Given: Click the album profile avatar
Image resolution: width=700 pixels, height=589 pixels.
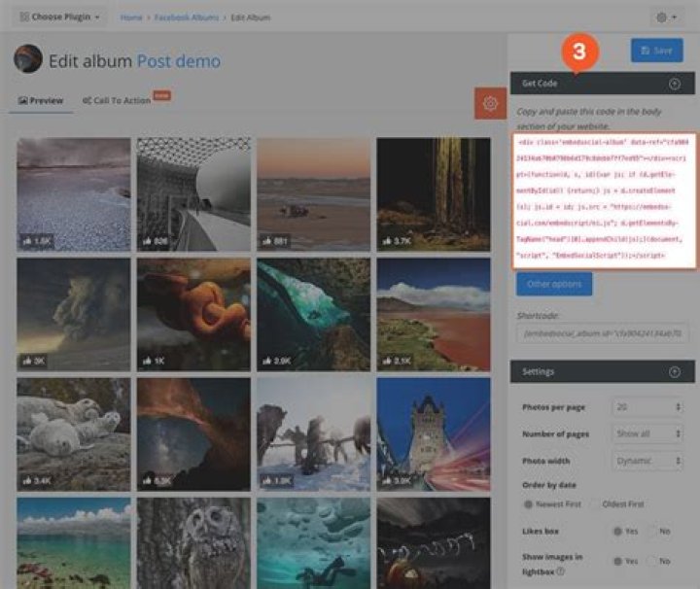Looking at the screenshot, I should (x=27, y=59).
